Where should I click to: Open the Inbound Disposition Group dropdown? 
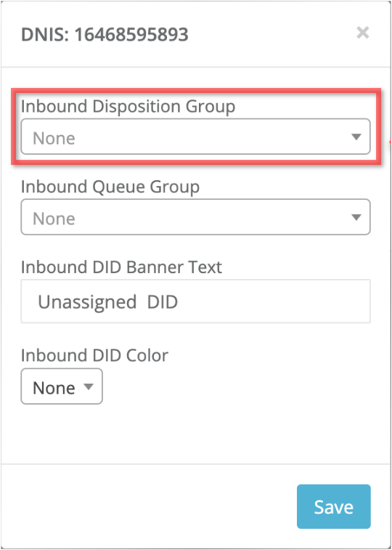tap(195, 137)
